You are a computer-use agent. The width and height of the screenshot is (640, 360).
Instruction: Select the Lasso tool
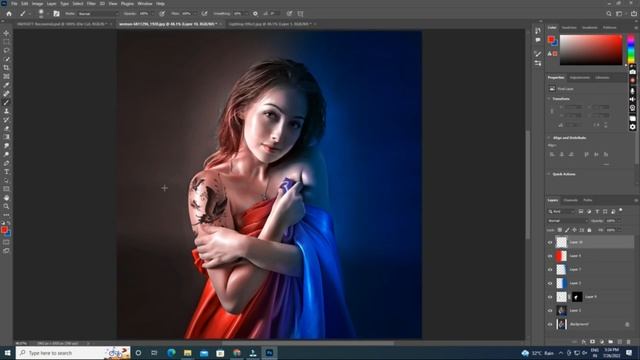[x=6, y=50]
